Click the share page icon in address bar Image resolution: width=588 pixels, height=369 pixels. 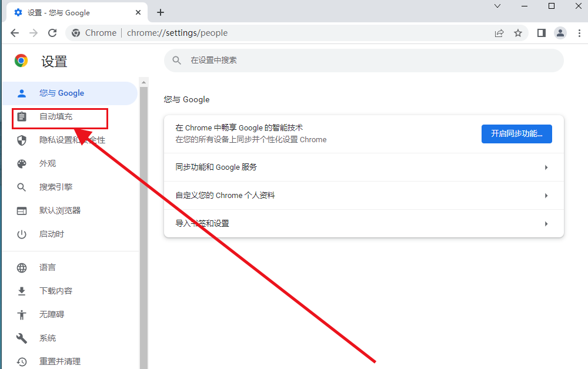coord(499,33)
